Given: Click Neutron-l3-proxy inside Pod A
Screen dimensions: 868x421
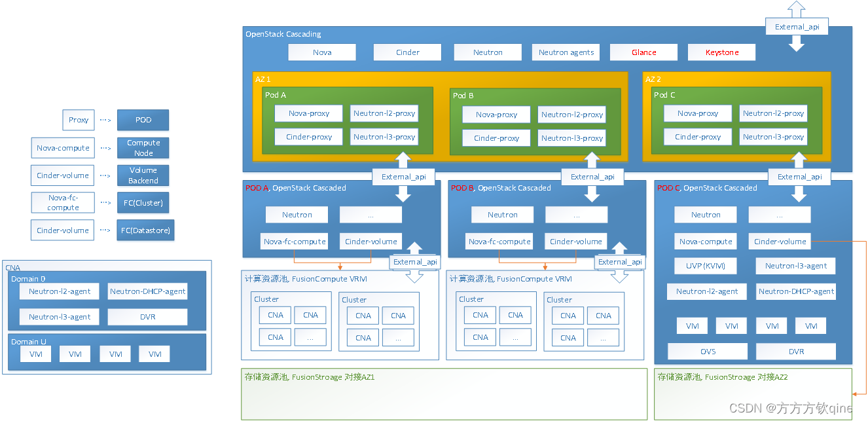Looking at the screenshot, I should pyautogui.click(x=384, y=137).
